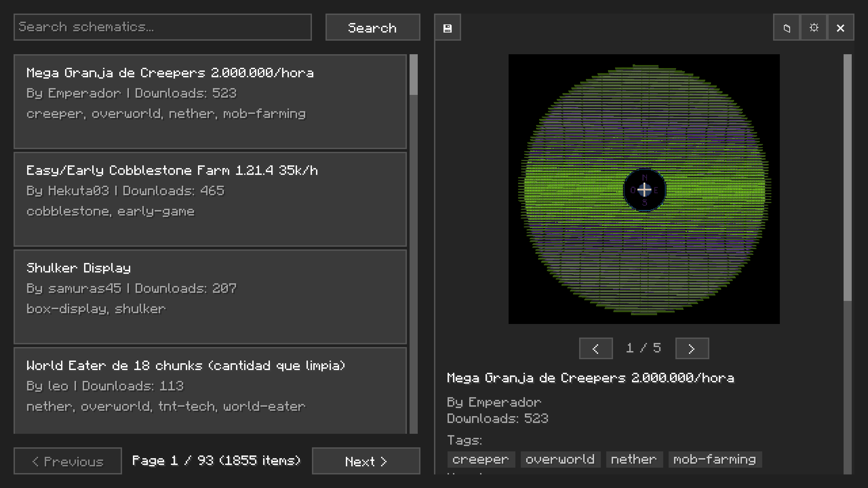Select the Shulker Display schematic
Image resolution: width=868 pixels, height=488 pixels.
[210, 297]
